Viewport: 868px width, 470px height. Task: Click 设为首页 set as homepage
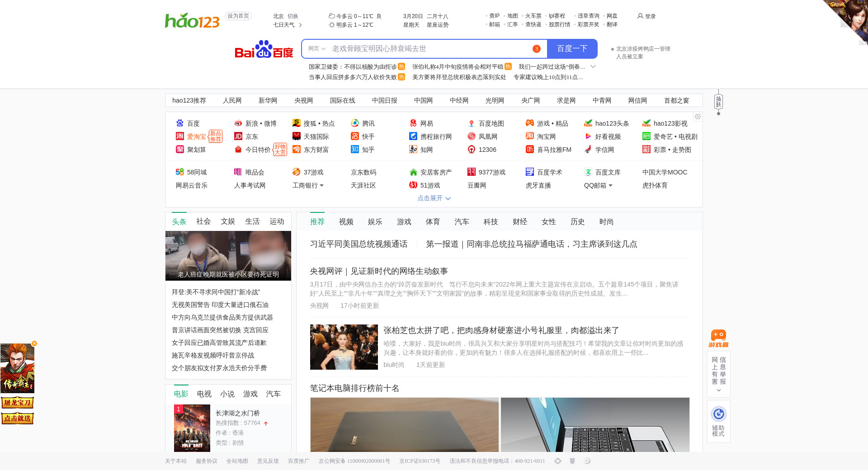click(x=238, y=16)
